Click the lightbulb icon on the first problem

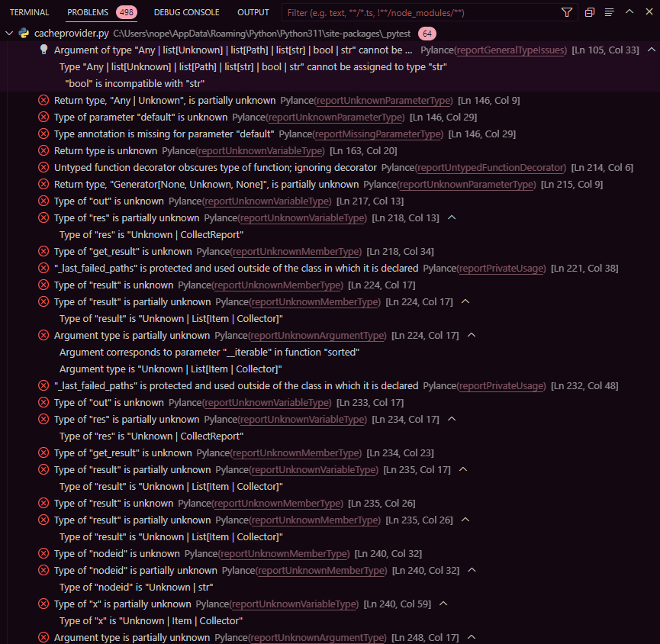(43, 48)
